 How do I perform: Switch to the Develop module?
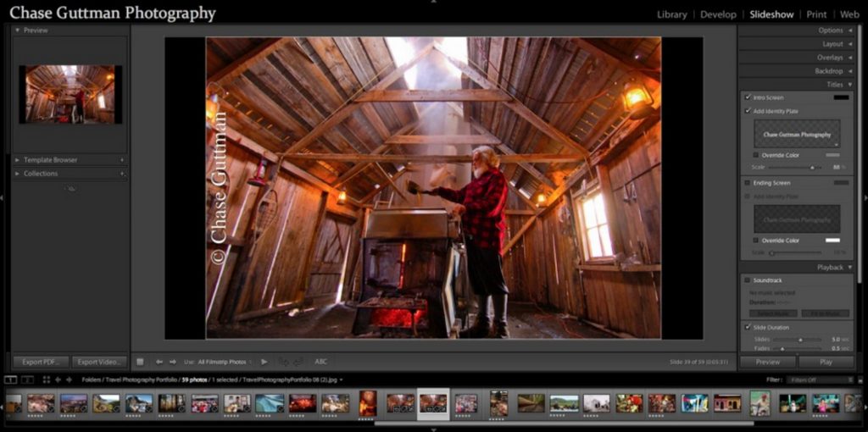click(x=718, y=15)
